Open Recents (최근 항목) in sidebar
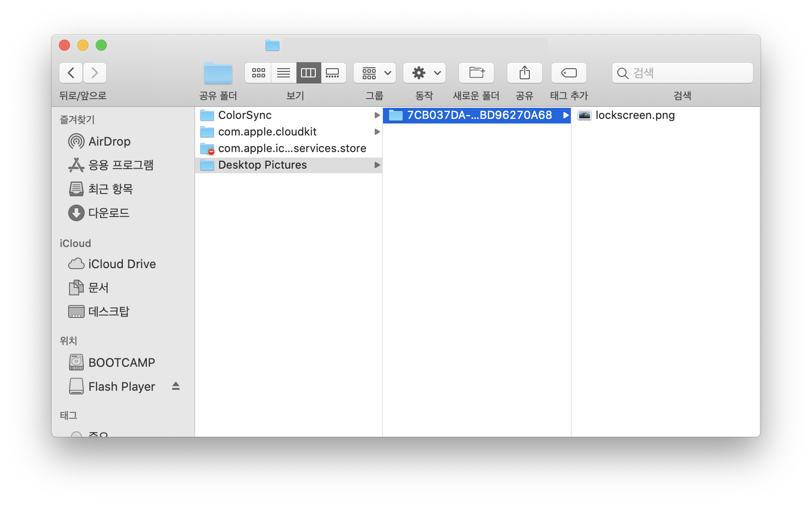Screen dimensions: 812x505 click(x=101, y=189)
